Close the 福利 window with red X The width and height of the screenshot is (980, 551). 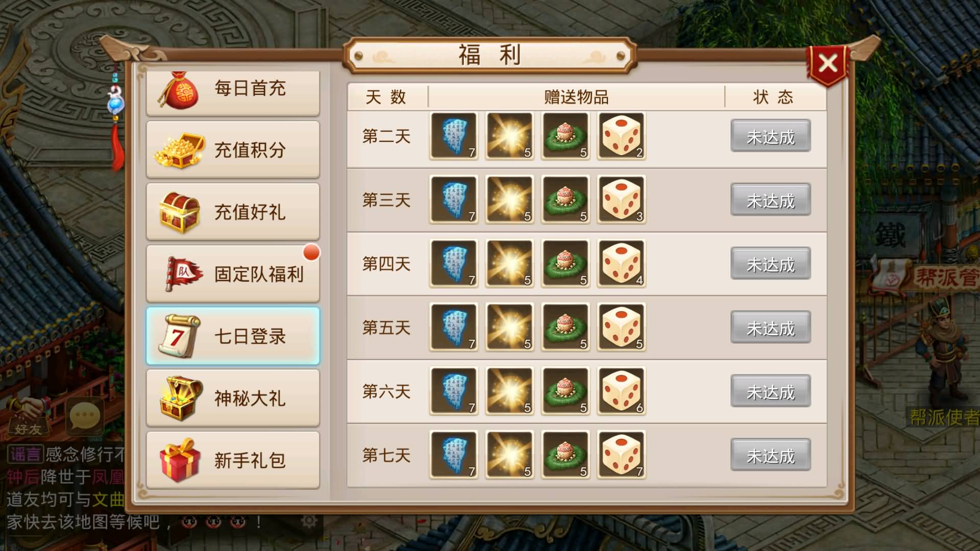coord(827,65)
